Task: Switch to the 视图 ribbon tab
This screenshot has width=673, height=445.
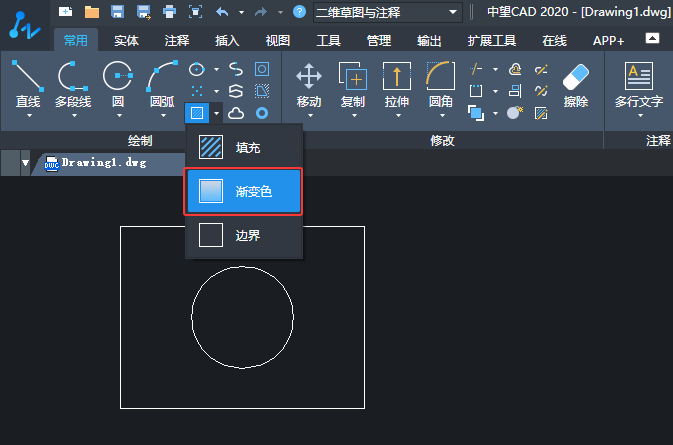Action: click(x=278, y=40)
